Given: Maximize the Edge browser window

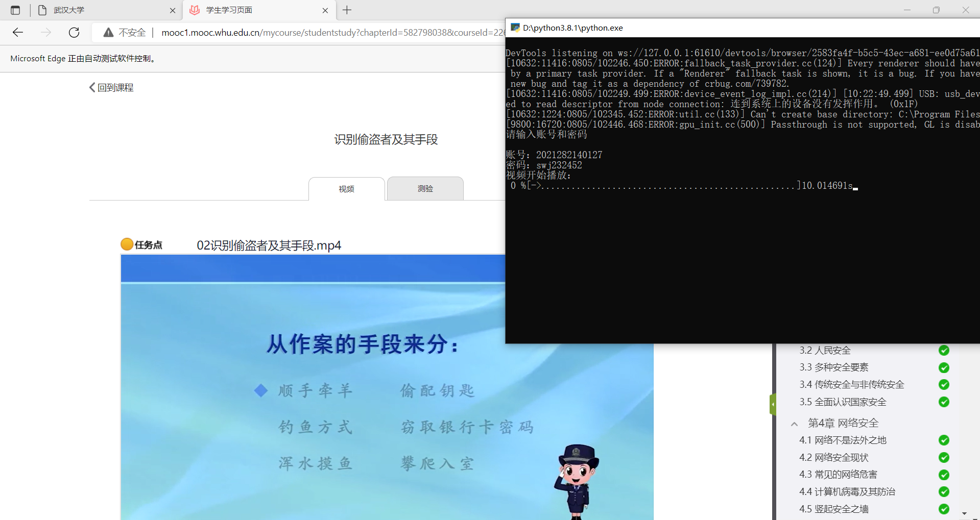Looking at the screenshot, I should (x=936, y=10).
